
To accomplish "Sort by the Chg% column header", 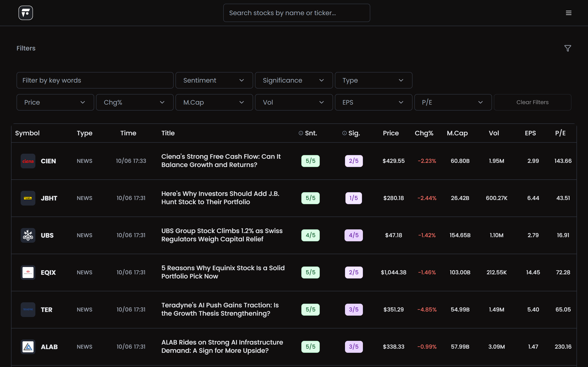I will pos(424,133).
